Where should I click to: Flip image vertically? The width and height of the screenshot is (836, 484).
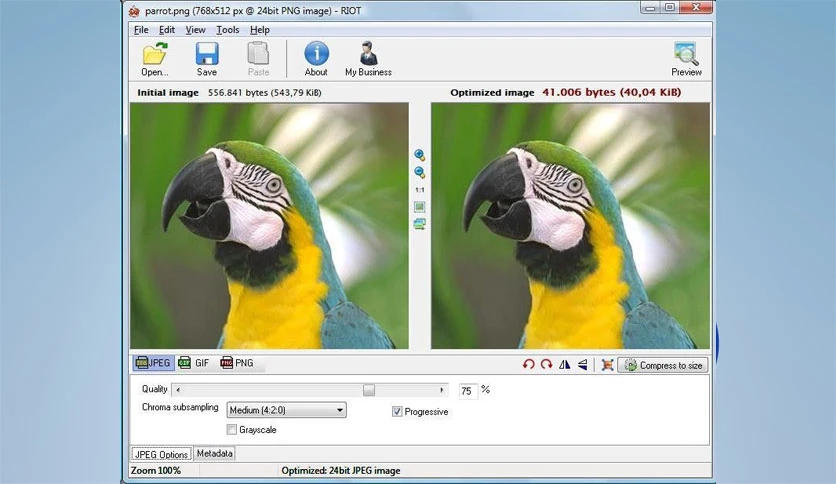point(582,365)
